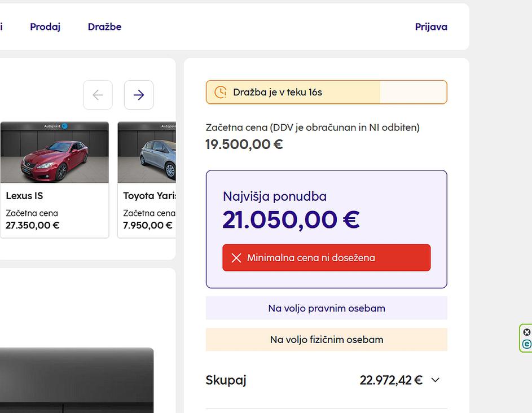Close the floating side widget with X
Image resolution: width=532 pixels, height=413 pixels.
[x=527, y=332]
